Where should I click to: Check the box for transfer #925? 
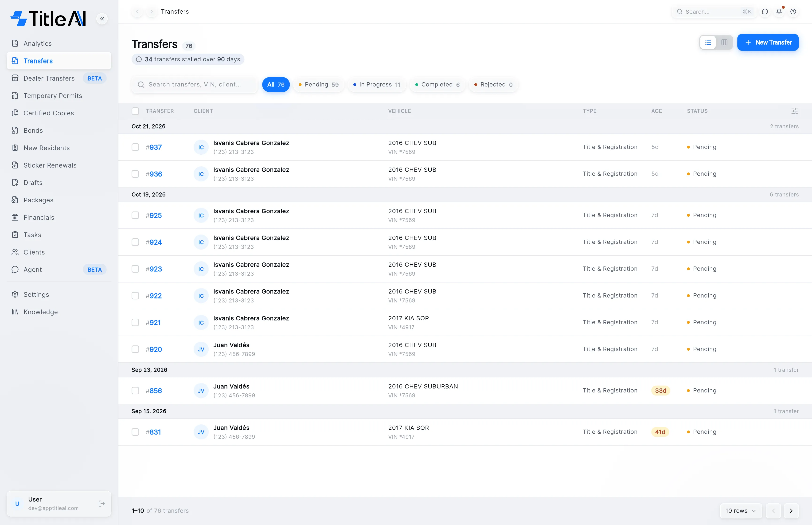135,215
